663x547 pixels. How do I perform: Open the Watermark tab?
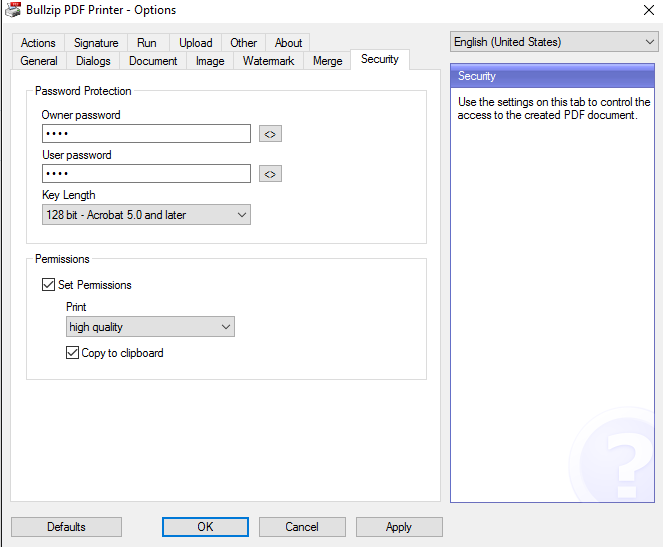tap(268, 61)
